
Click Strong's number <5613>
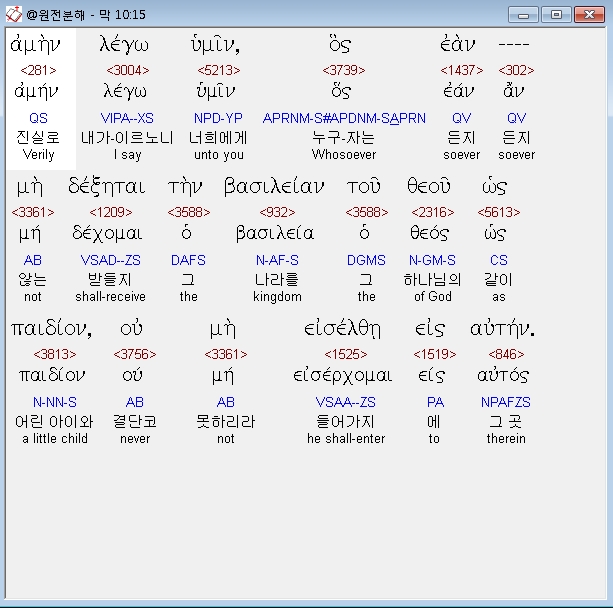499,212
